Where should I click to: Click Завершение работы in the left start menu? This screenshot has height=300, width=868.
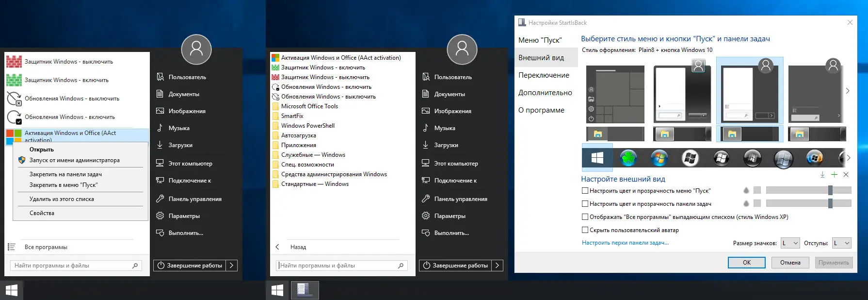(x=190, y=266)
